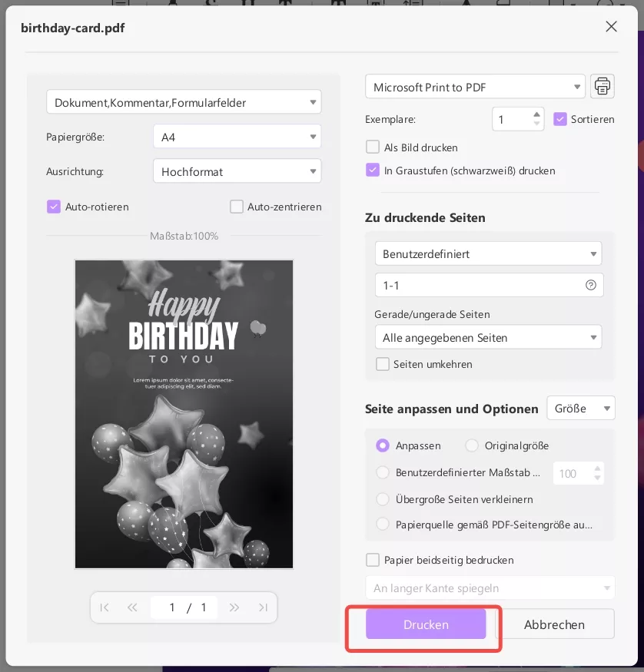Viewport: 644px width, 672px height.
Task: Enable the Auto-zentrieren checkbox
Action: tap(237, 207)
